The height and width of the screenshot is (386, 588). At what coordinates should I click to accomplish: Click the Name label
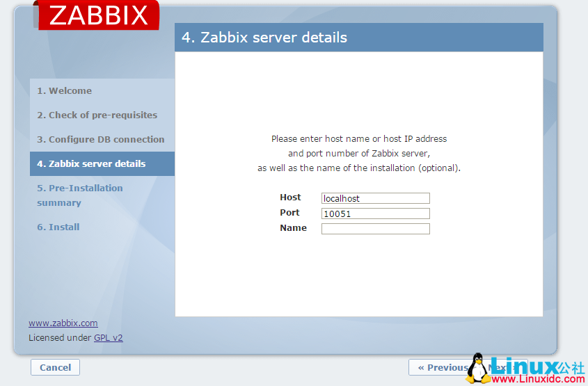(293, 228)
